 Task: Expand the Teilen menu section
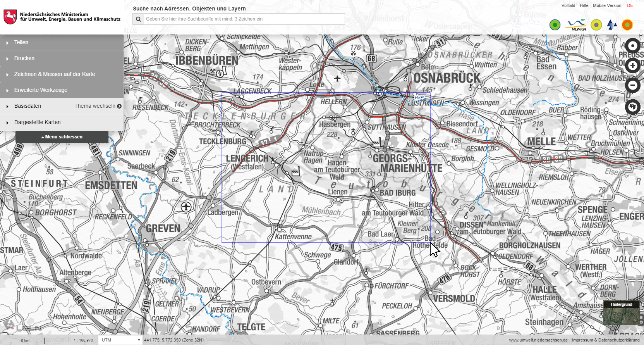pyautogui.click(x=62, y=42)
